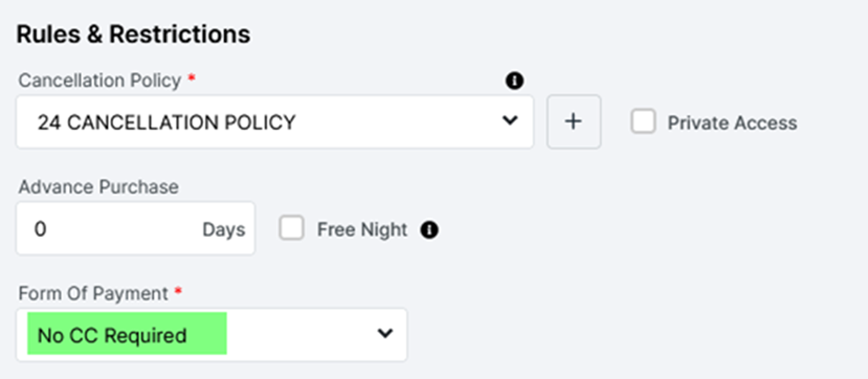868x379 pixels.
Task: Click the info icon above Cancellation Policy dropdown
Action: (x=514, y=81)
